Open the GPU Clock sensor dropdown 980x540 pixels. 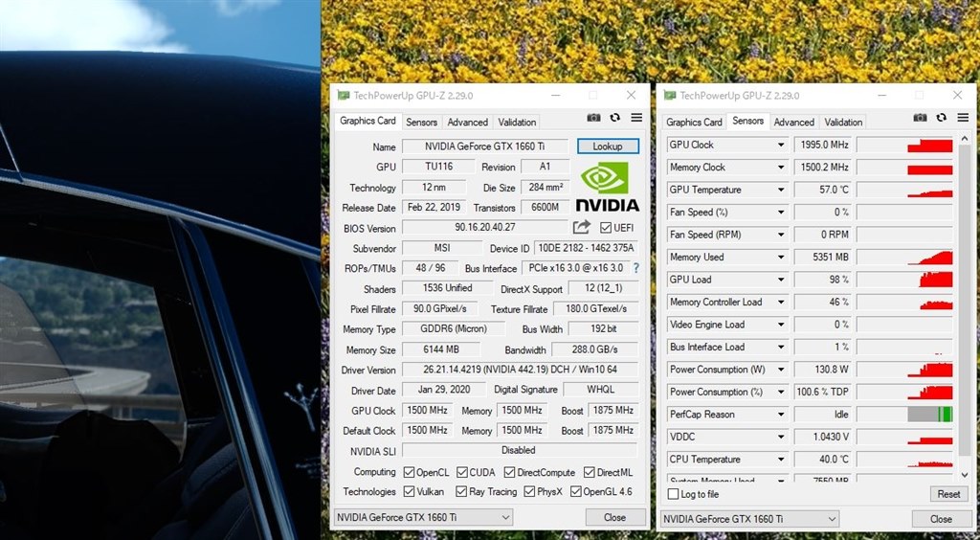pos(781,145)
